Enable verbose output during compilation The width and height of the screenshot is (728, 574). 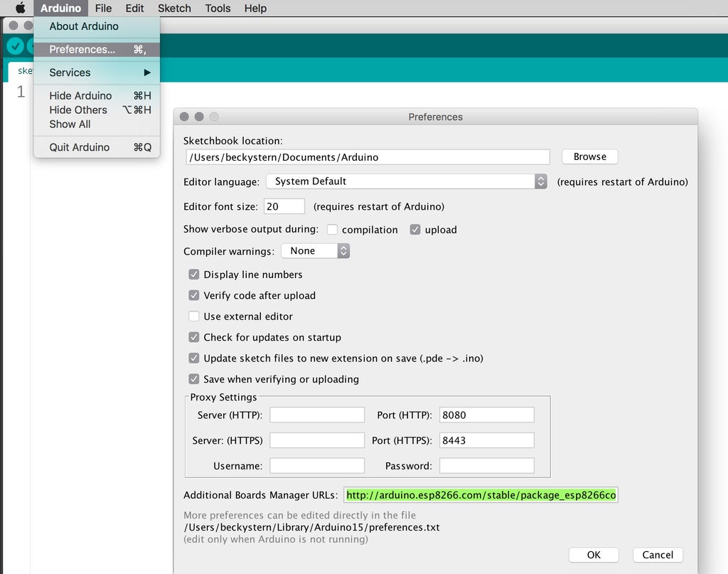pos(332,230)
